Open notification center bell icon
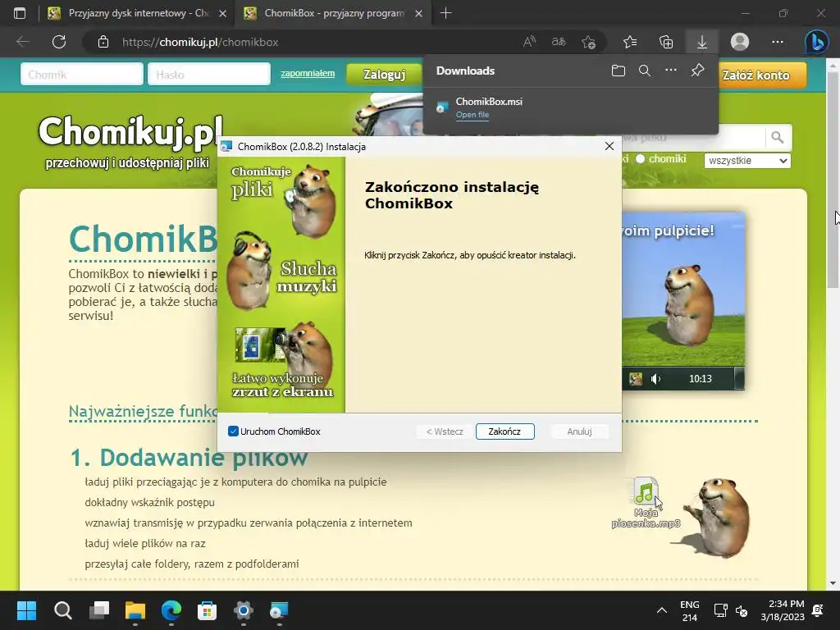Screen dimensions: 840x630 (x=818, y=610)
